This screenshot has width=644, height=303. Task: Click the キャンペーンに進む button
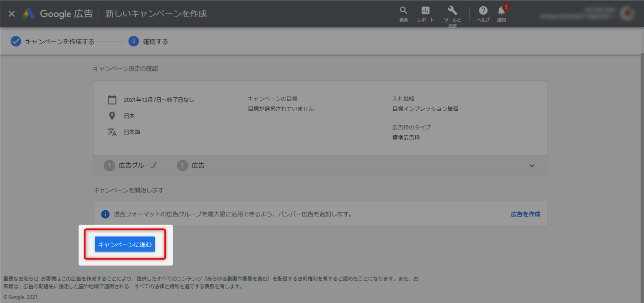[125, 245]
